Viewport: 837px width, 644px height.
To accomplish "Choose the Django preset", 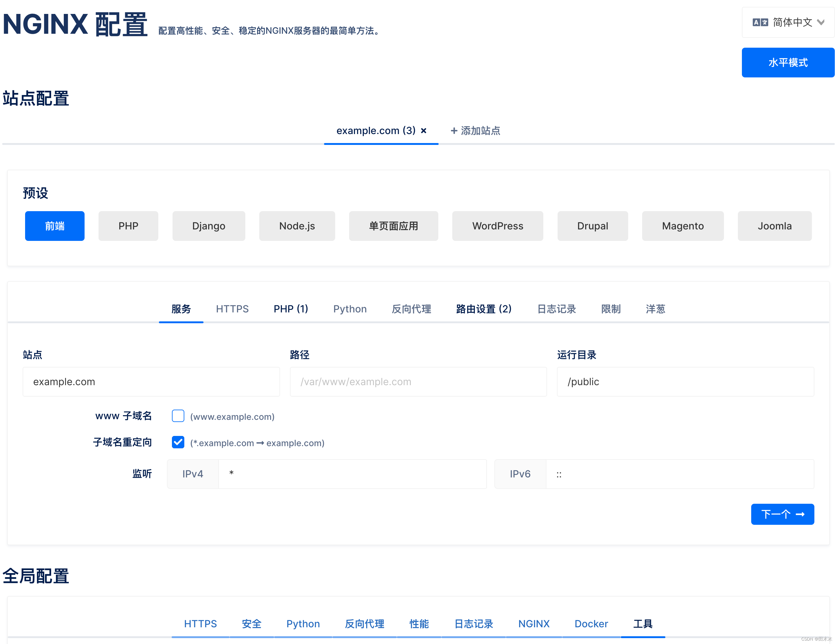I will point(209,226).
